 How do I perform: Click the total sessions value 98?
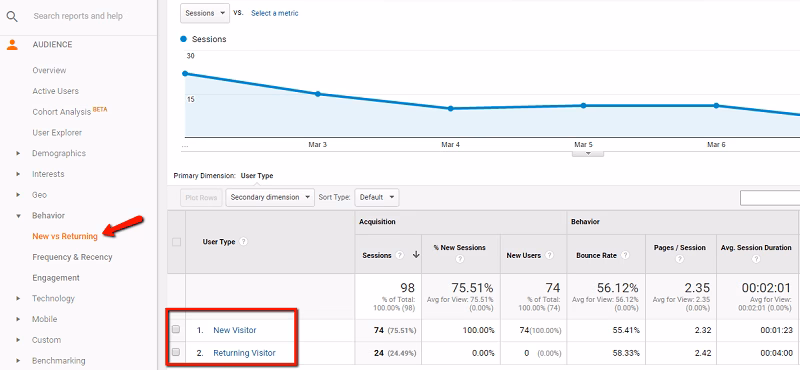click(x=407, y=288)
